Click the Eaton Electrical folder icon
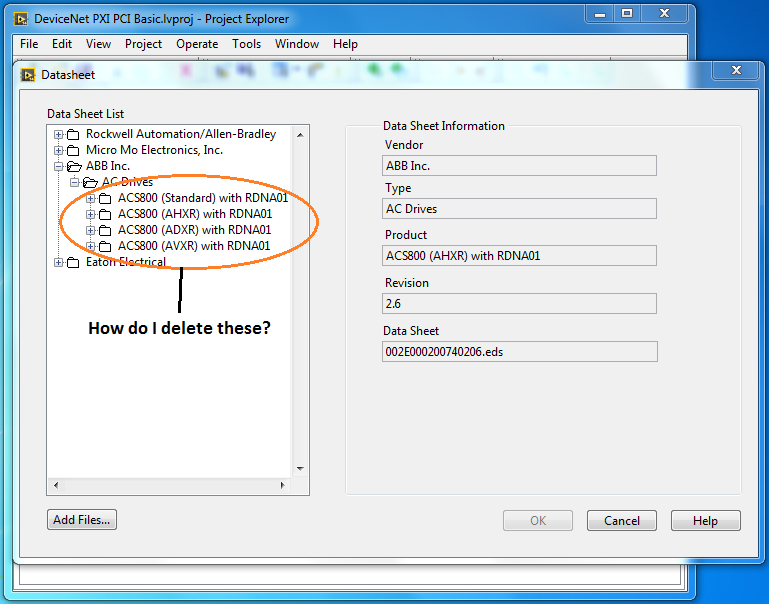Image resolution: width=769 pixels, height=604 pixels. point(73,262)
